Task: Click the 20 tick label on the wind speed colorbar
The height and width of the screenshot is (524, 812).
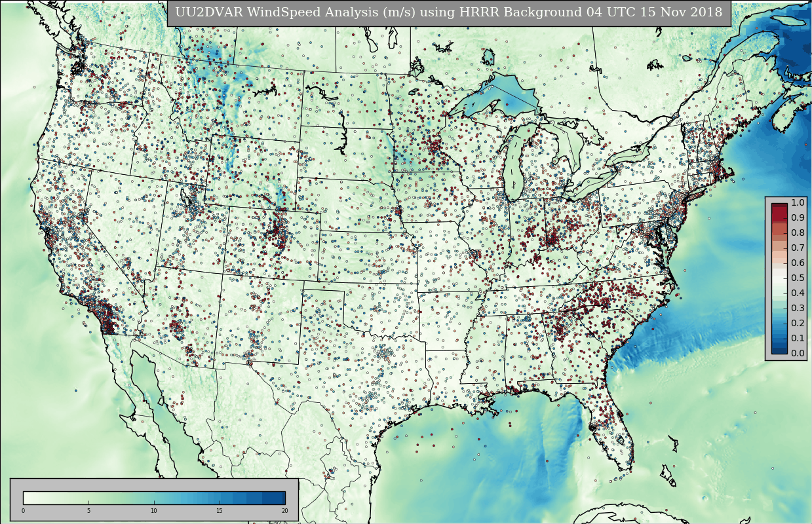Action: [284, 511]
